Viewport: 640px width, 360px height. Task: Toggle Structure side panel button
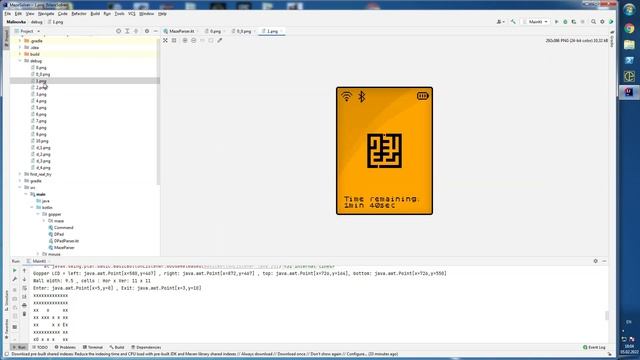[6, 301]
